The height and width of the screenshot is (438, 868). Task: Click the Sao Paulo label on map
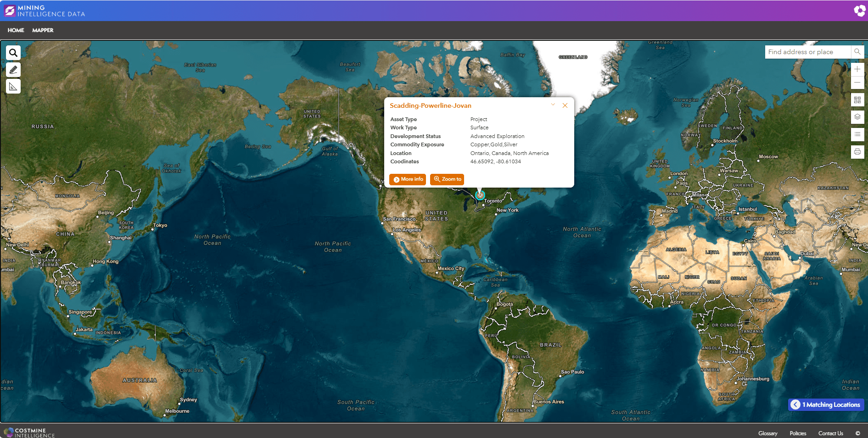(x=572, y=372)
